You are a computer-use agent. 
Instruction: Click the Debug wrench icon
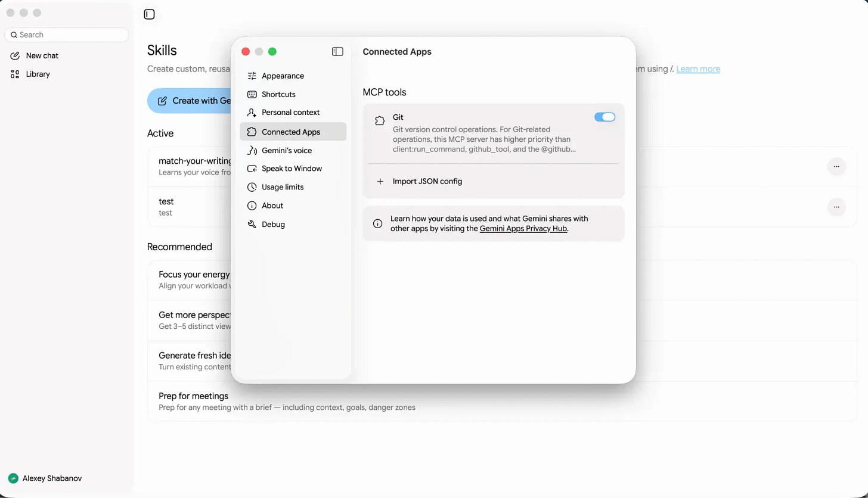point(252,224)
